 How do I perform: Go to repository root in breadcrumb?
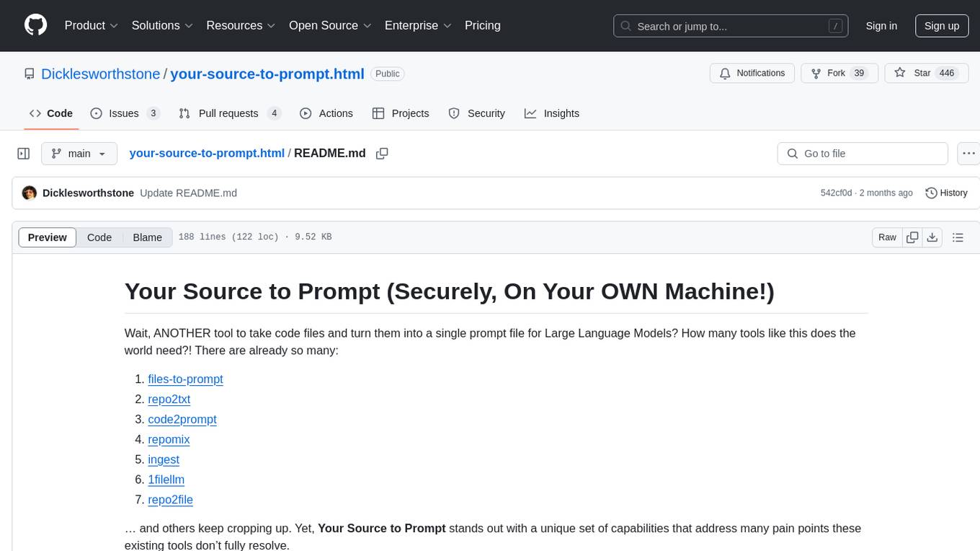point(207,153)
